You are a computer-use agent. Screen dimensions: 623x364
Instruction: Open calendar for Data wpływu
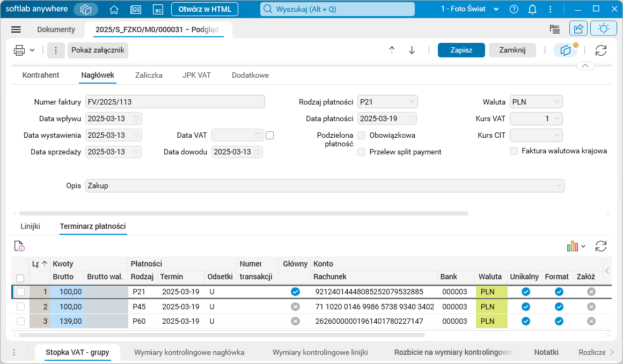(x=136, y=118)
